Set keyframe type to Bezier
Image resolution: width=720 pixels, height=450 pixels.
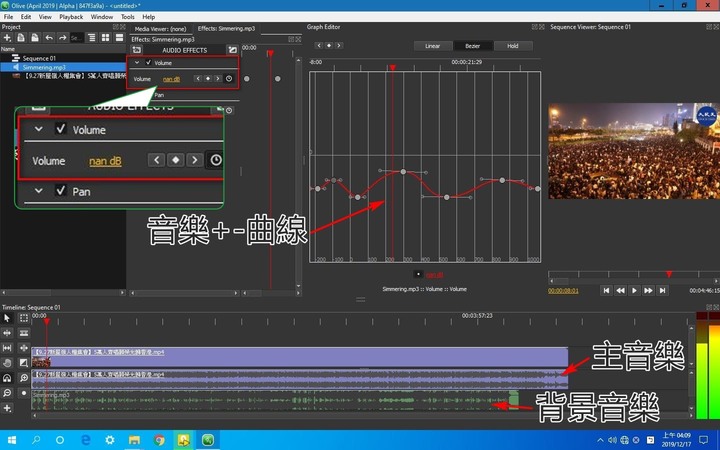coord(472,46)
